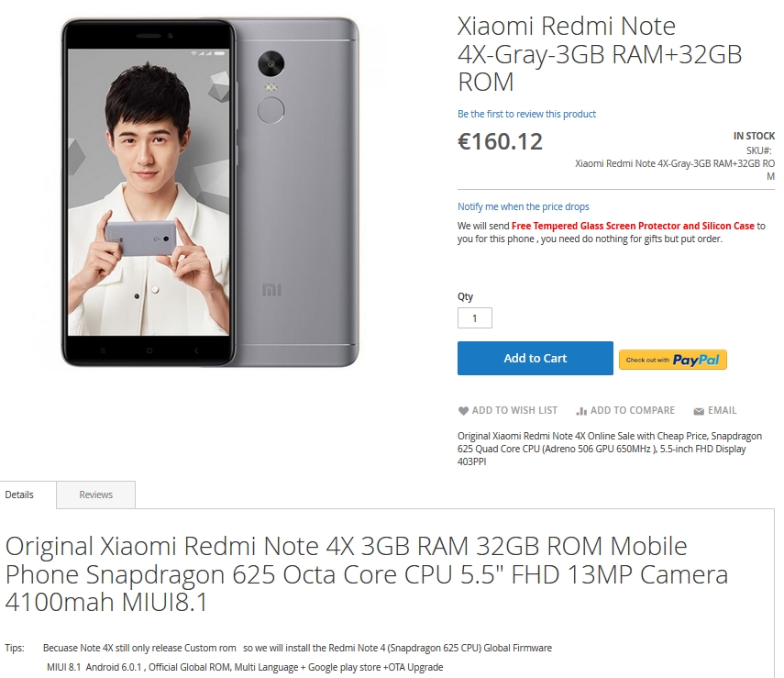This screenshot has width=784, height=678.
Task: Click the Free Tempered Glass red text
Action: pyautogui.click(x=633, y=226)
